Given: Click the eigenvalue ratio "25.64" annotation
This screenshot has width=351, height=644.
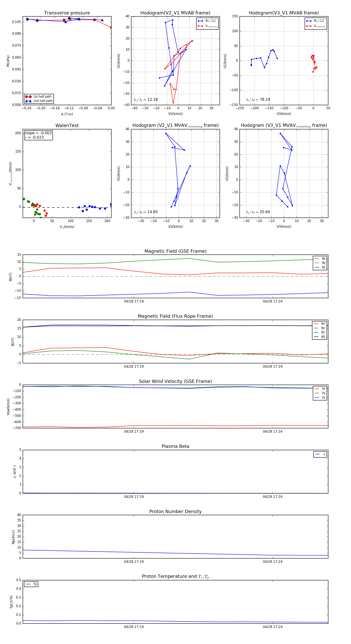Looking at the screenshot, I should click(x=258, y=212).
